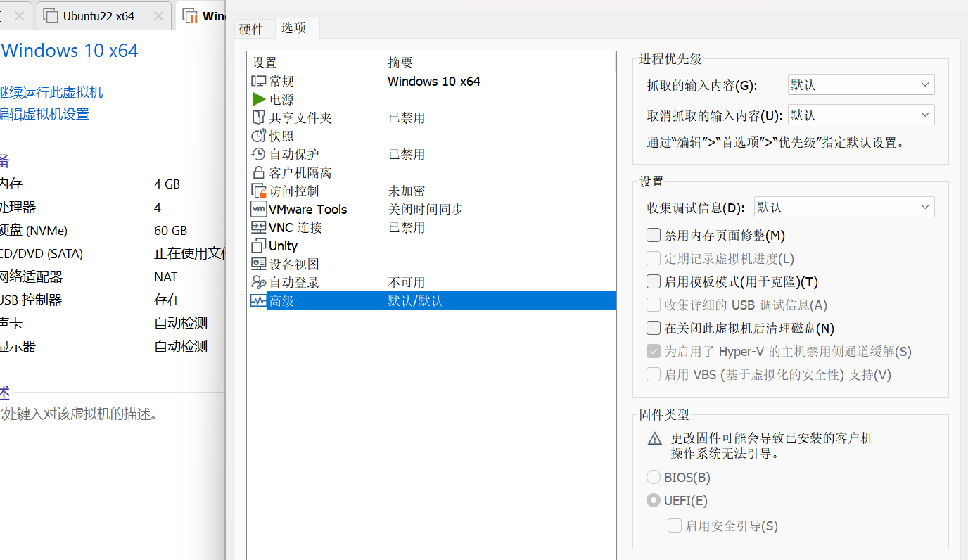968x560 pixels.
Task: Click the 设置 column header
Action: [315, 63]
